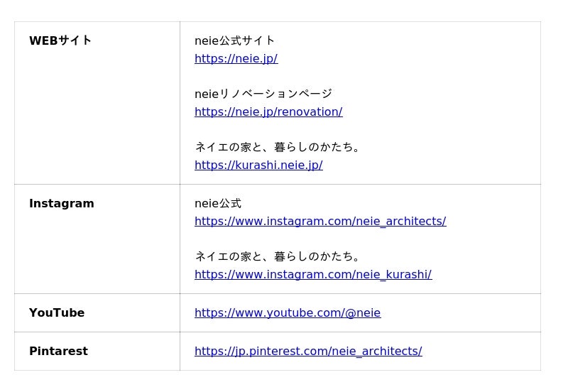This screenshot has height=392, width=568.
Task: Click blank area right of YouTube link
Action: [x=461, y=313]
